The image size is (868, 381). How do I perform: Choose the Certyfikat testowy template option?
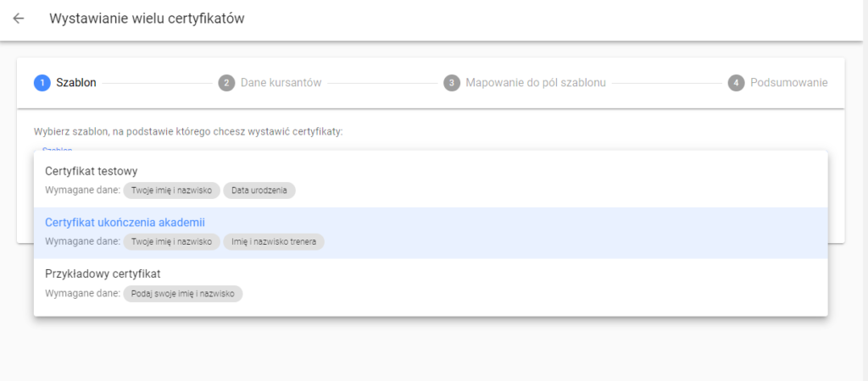(431, 182)
